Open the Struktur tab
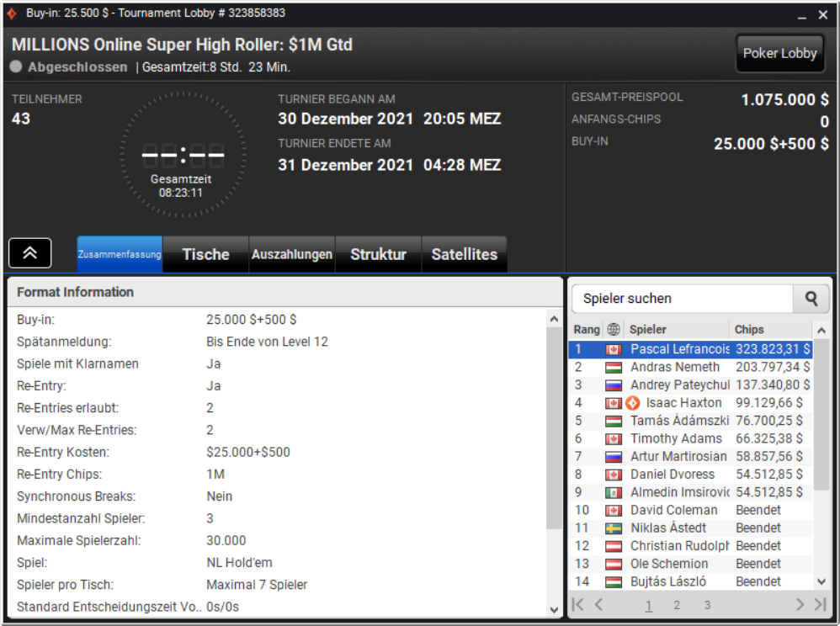840x626 pixels. click(378, 254)
